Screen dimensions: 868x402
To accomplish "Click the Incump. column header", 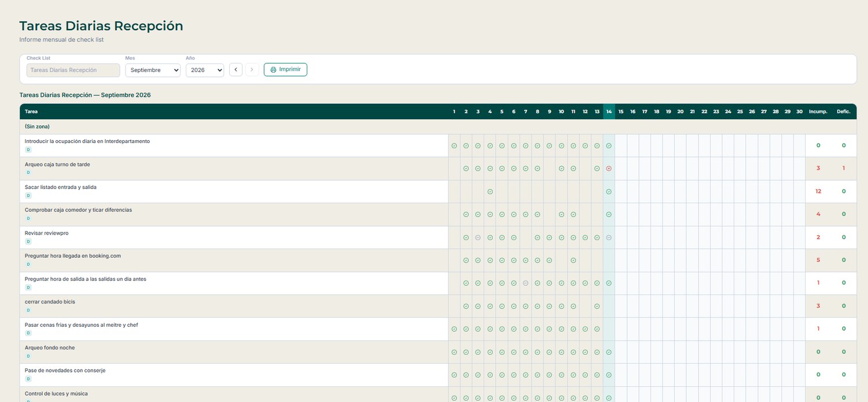I will click(818, 112).
